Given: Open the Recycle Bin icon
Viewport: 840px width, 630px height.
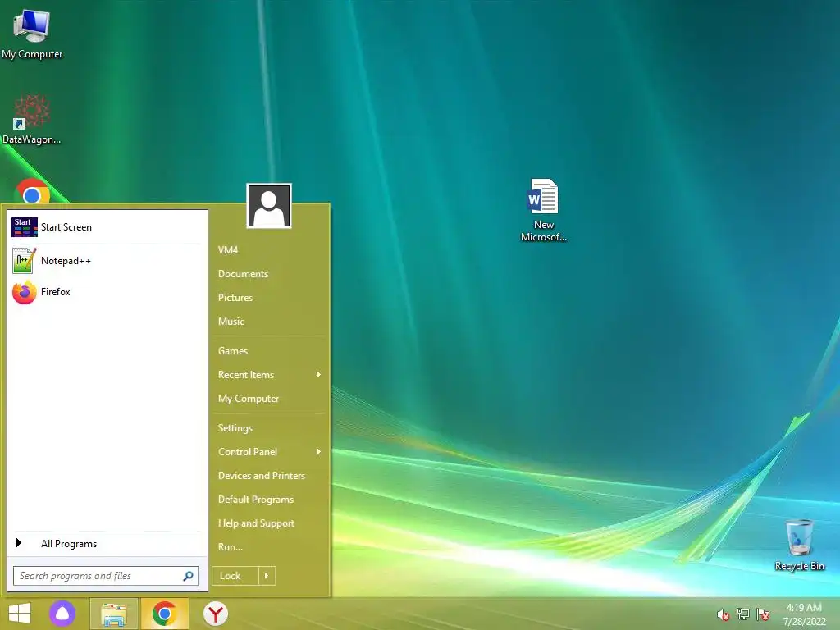Looking at the screenshot, I should tap(799, 545).
